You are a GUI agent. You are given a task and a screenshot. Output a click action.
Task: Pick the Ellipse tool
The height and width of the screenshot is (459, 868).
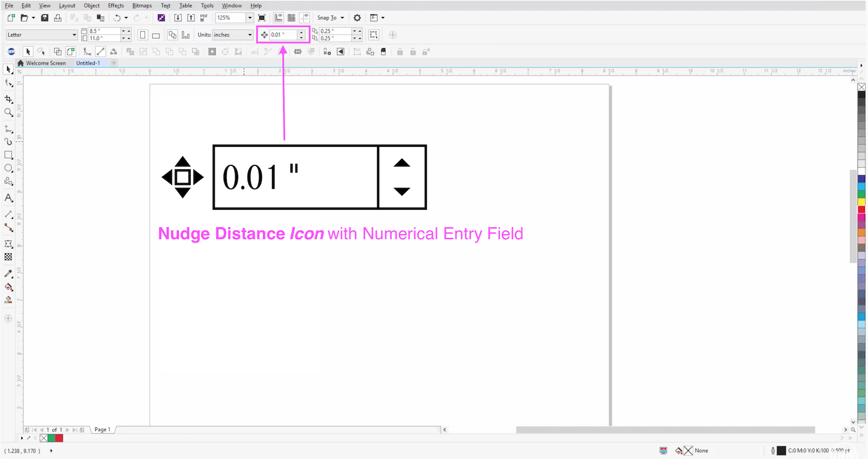(x=8, y=168)
